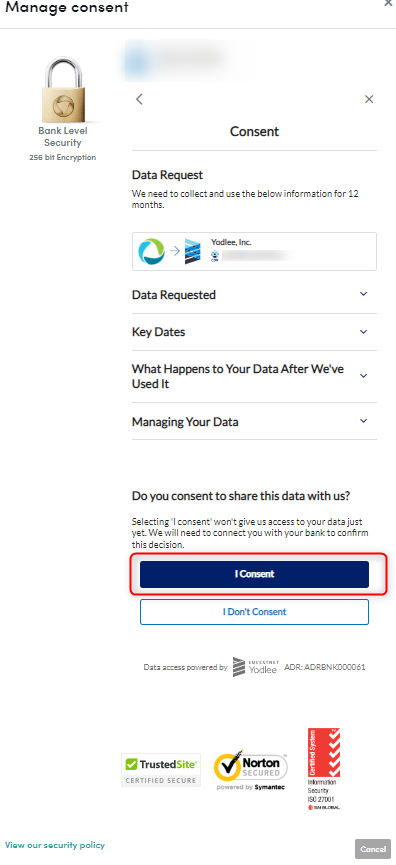Expand the Managing Your Data section
The image size is (396, 865).
(254, 421)
